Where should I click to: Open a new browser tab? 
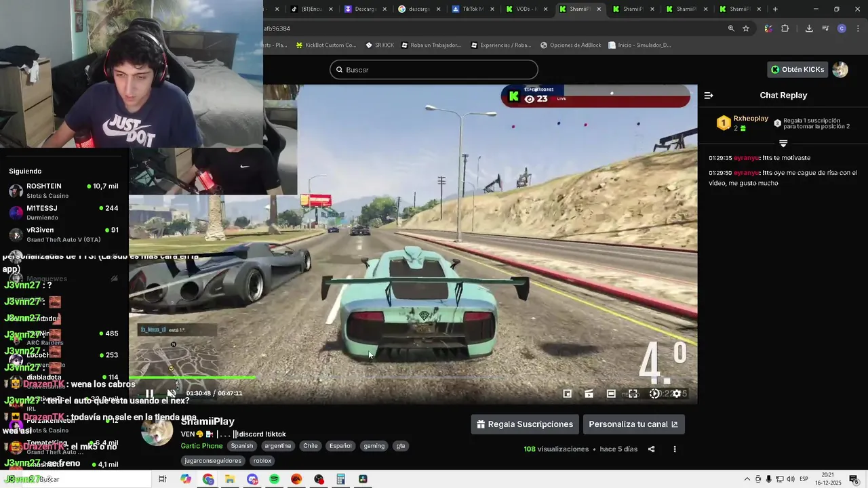click(x=775, y=9)
